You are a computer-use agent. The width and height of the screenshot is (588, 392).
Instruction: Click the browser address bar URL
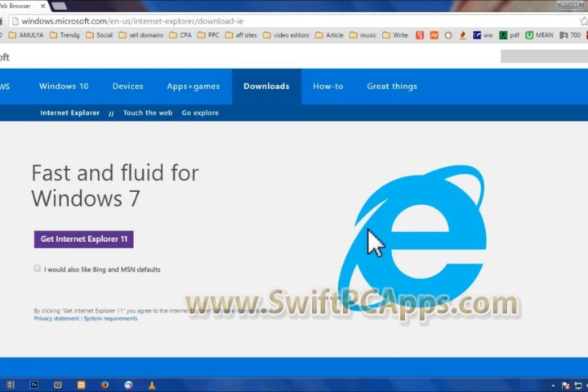pyautogui.click(x=132, y=21)
